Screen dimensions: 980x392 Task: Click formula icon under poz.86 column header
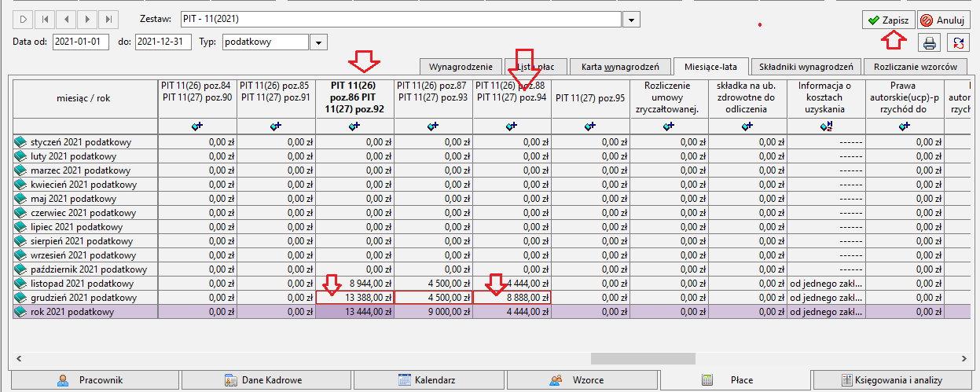click(x=354, y=126)
